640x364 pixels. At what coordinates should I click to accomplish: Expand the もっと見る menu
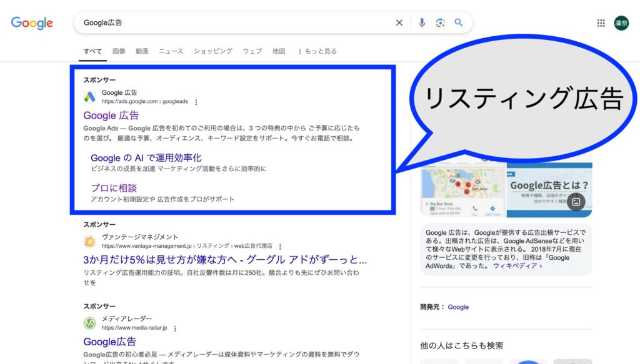point(317,51)
